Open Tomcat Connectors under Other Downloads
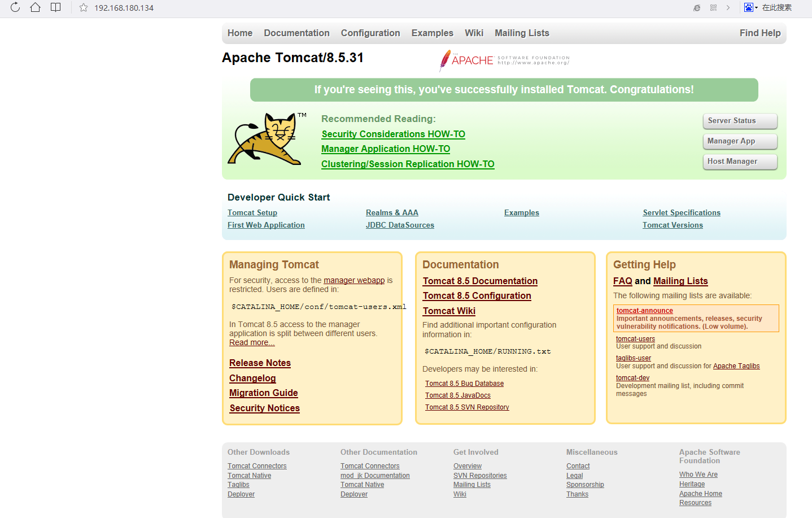 pos(257,466)
